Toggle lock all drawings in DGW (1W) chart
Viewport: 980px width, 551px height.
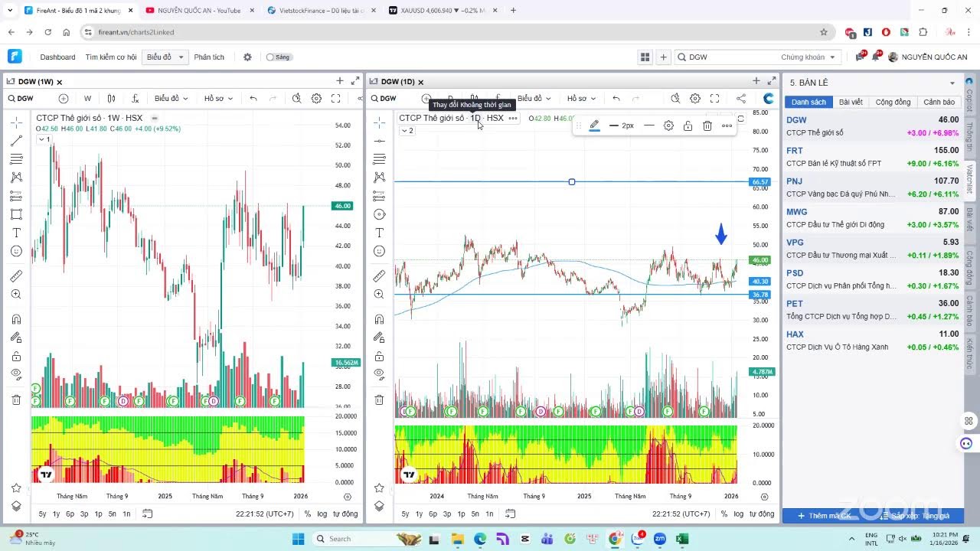(16, 356)
